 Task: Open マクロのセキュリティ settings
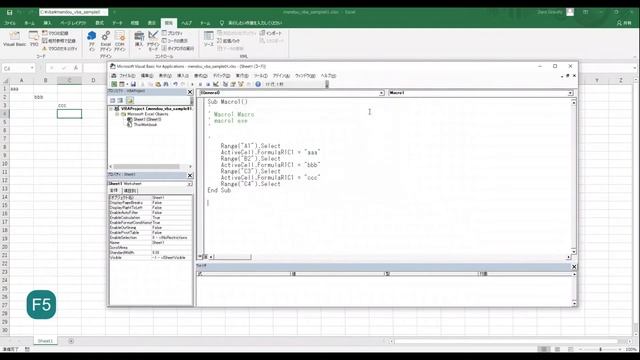60,49
